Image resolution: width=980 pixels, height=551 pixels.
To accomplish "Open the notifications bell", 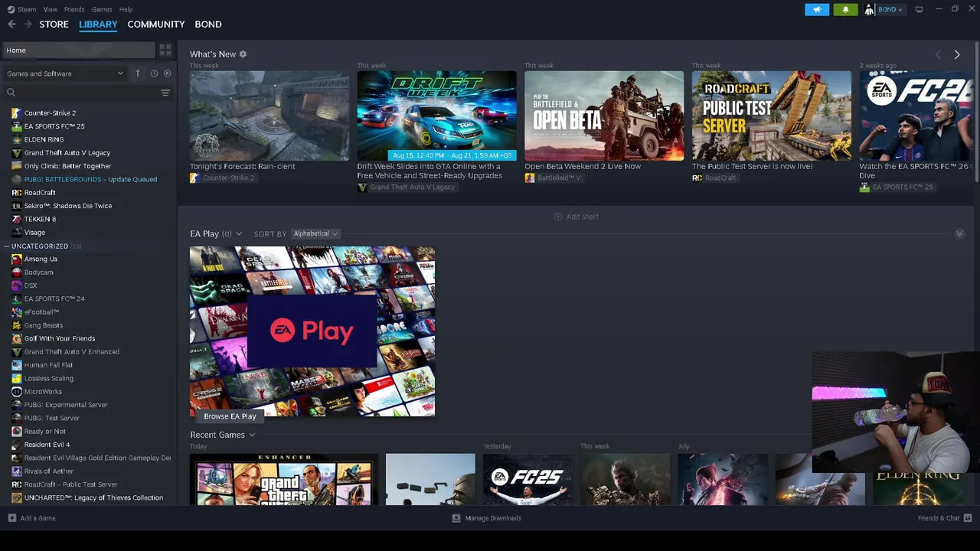I will tap(845, 9).
